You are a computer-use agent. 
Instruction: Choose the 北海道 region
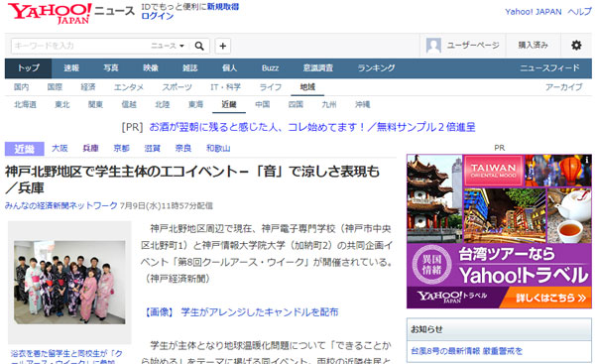coord(25,104)
